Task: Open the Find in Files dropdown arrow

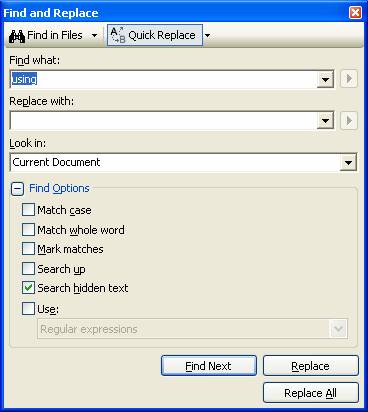Action: point(95,35)
